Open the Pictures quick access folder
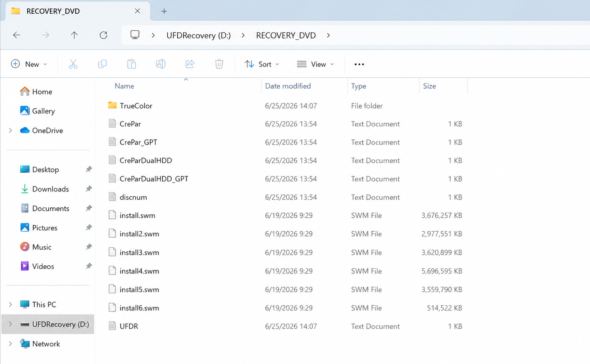590x364 pixels. pos(39,228)
